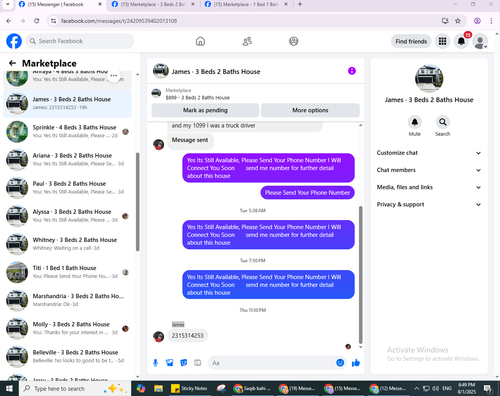Open the $899 3 Beds 2 Baths listing link

[197, 98]
